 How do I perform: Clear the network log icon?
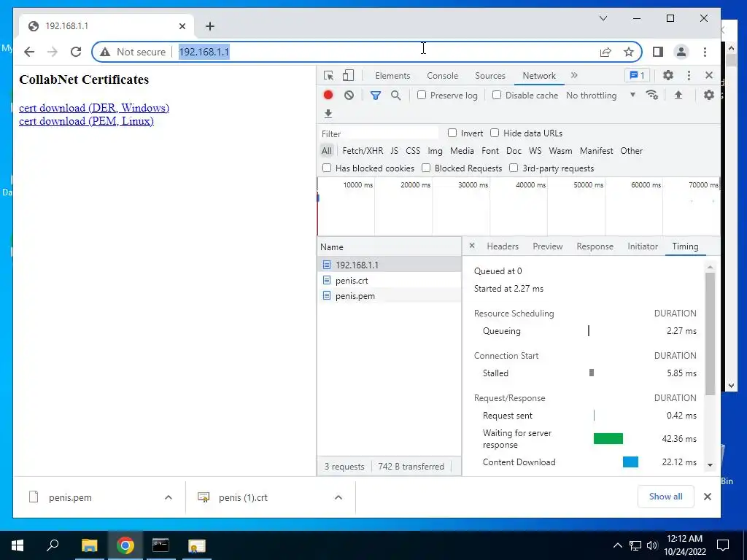pos(349,96)
